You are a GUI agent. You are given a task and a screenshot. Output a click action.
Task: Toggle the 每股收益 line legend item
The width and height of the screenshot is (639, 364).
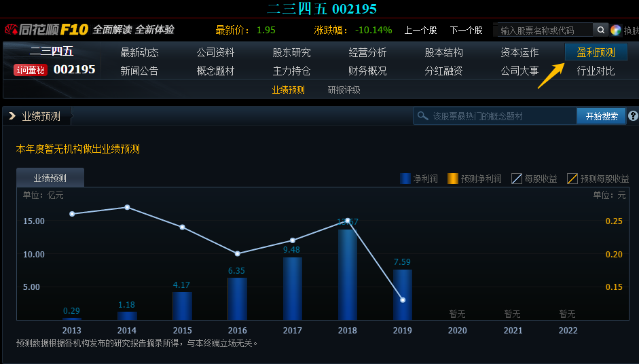534,179
